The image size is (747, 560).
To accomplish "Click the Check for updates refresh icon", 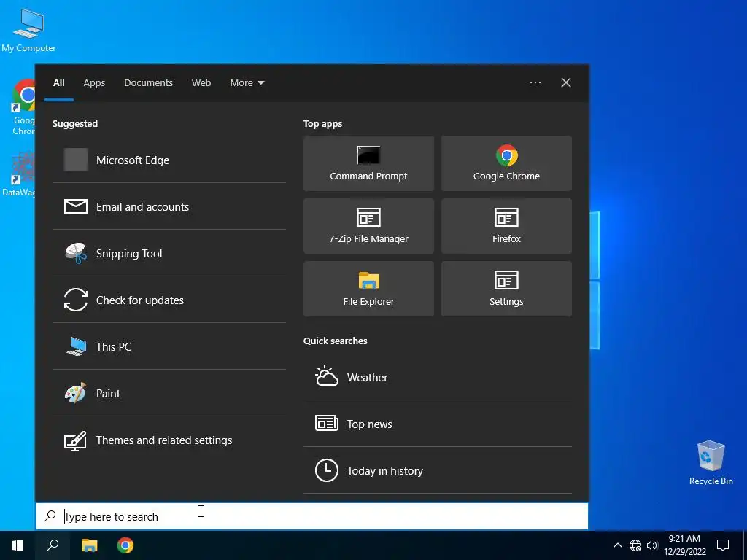I will pyautogui.click(x=76, y=300).
